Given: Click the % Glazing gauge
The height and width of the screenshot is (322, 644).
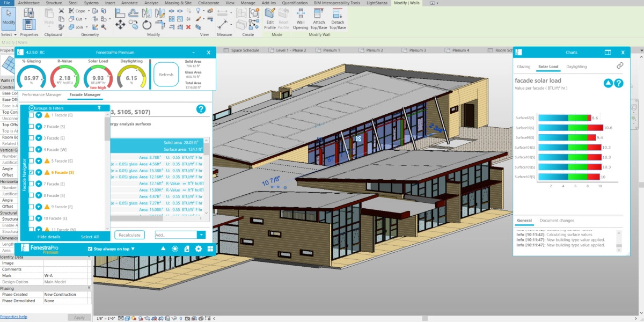Looking at the screenshot, I should pos(31,77).
